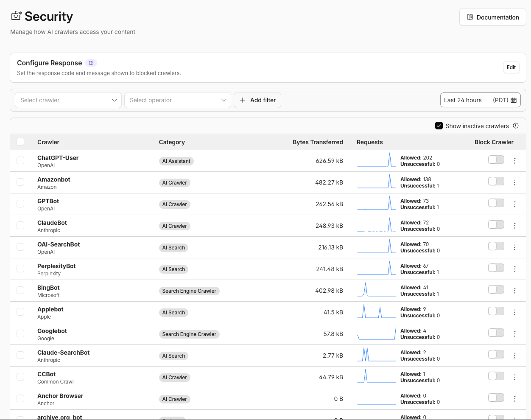The height and width of the screenshot is (420, 531).
Task: Click the ClaudeBot crawler name
Action: click(52, 223)
